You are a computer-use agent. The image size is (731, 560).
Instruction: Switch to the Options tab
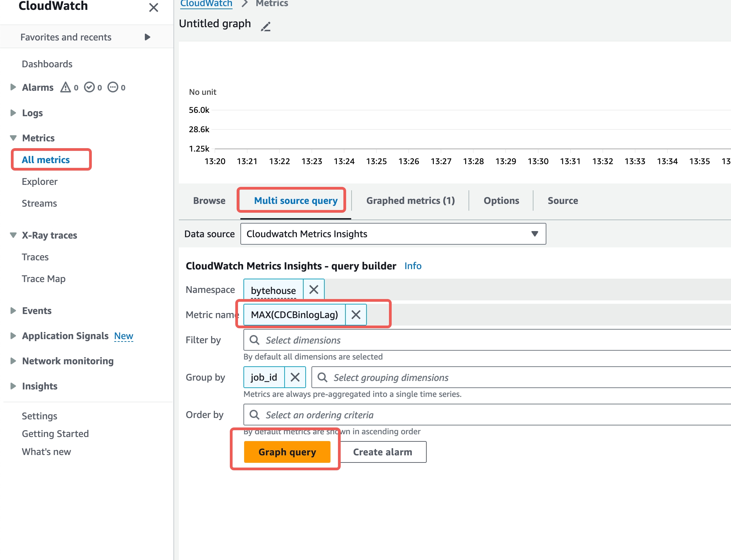pos(501,200)
